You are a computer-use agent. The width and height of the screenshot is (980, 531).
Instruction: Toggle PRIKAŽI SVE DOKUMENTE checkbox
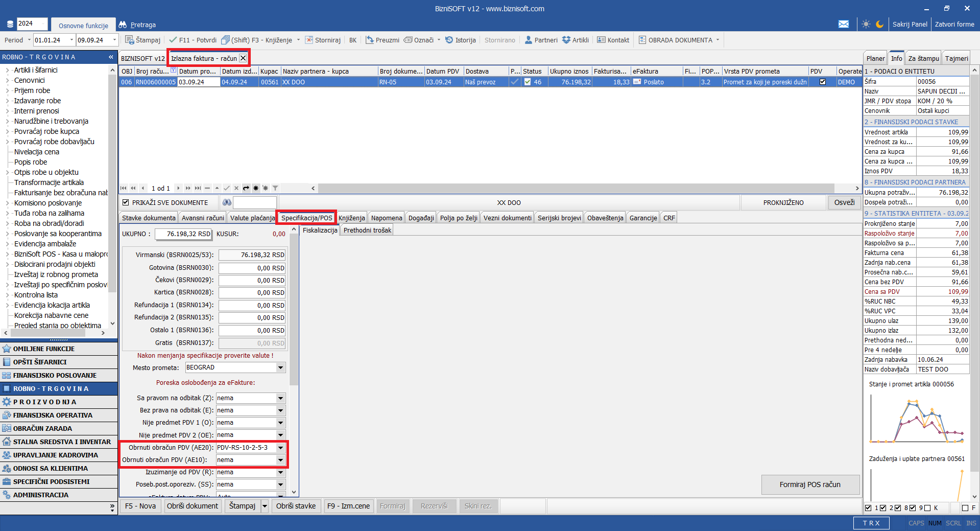click(126, 202)
